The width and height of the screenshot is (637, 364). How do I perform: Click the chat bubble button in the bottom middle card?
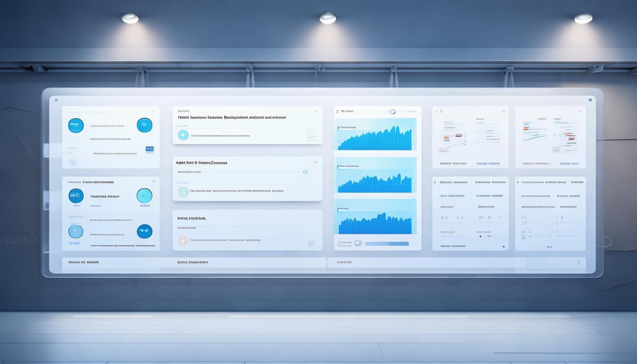[x=311, y=243]
